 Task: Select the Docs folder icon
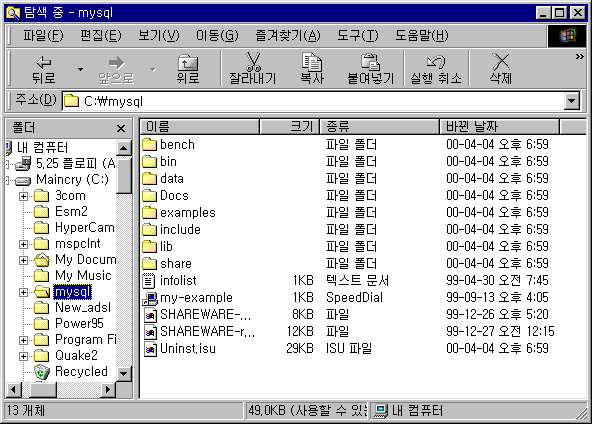(x=150, y=196)
